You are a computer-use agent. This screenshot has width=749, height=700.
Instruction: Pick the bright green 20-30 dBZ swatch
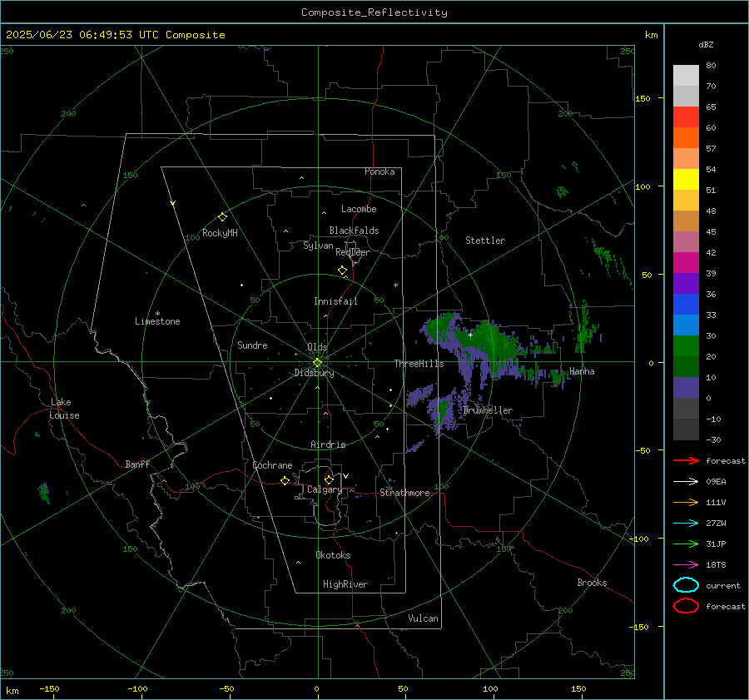point(686,346)
